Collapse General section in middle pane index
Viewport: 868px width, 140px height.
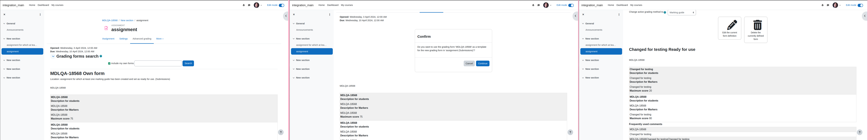pyautogui.click(x=294, y=24)
